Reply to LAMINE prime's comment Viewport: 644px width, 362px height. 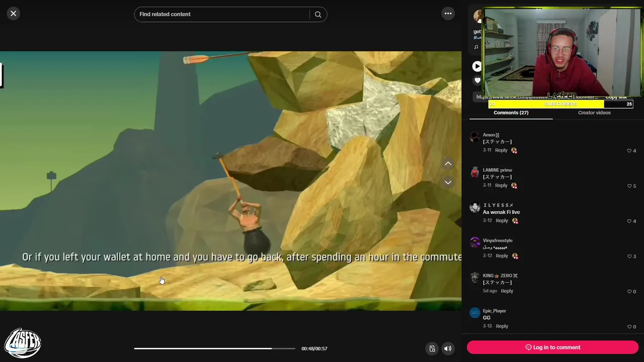click(501, 186)
